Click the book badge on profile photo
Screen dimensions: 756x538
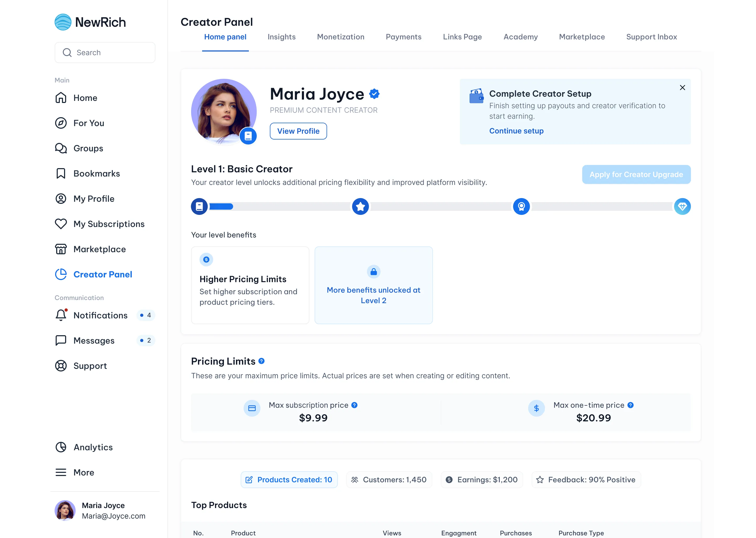248,136
